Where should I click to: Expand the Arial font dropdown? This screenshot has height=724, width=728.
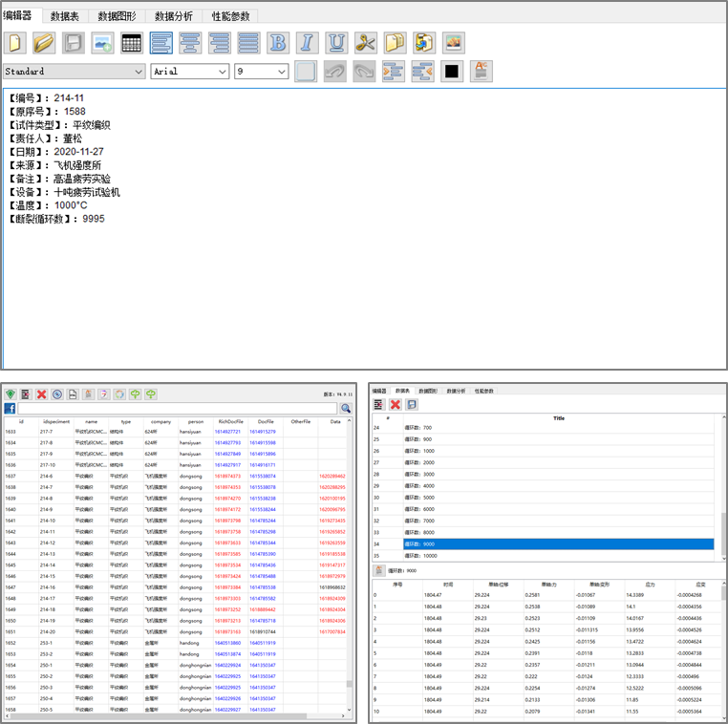[x=224, y=72]
